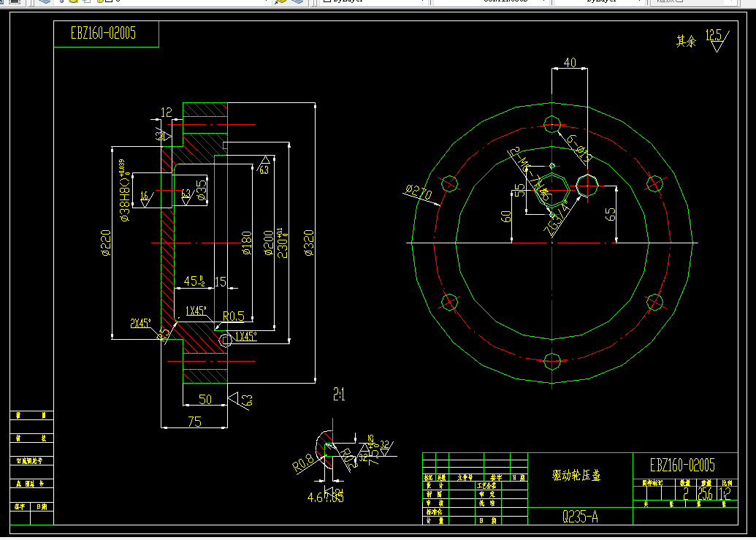Click the layer 0 color square
756x540 pixels.
(110, 1)
